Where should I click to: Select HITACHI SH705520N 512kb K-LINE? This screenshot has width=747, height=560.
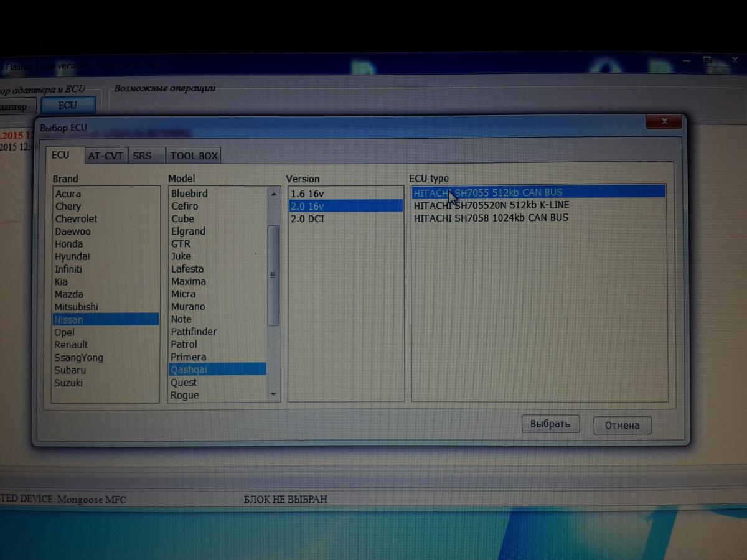pos(539,205)
